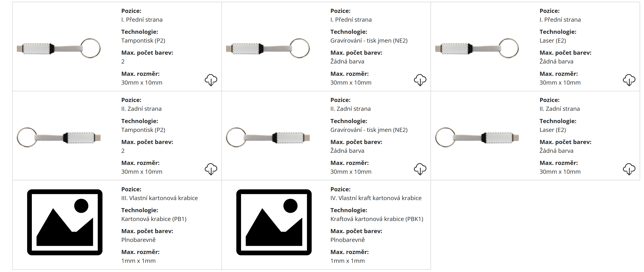Download template for back side Tampontisk (P2)
644x272 pixels.
(211, 169)
